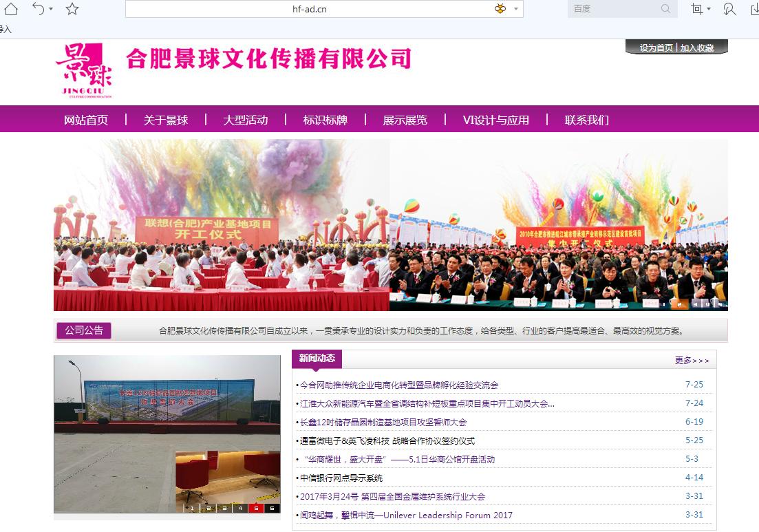The width and height of the screenshot is (759, 532).
Task: Click the undo/back arrow icon
Action: (38, 9)
